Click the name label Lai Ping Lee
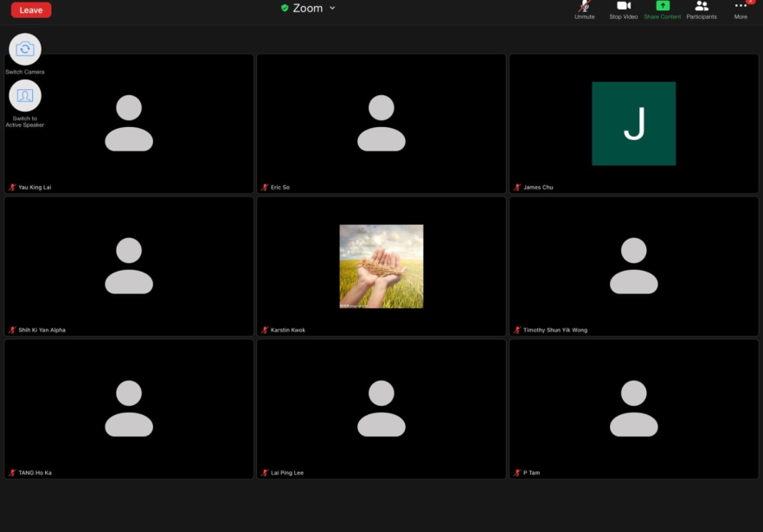Screen dimensions: 763x532 pyautogui.click(x=287, y=472)
